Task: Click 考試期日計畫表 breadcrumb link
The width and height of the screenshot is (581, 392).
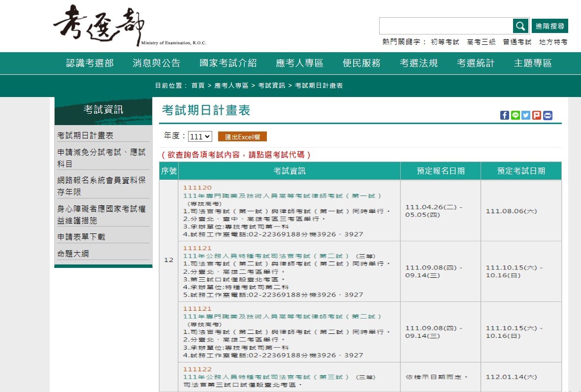Action: click(319, 86)
